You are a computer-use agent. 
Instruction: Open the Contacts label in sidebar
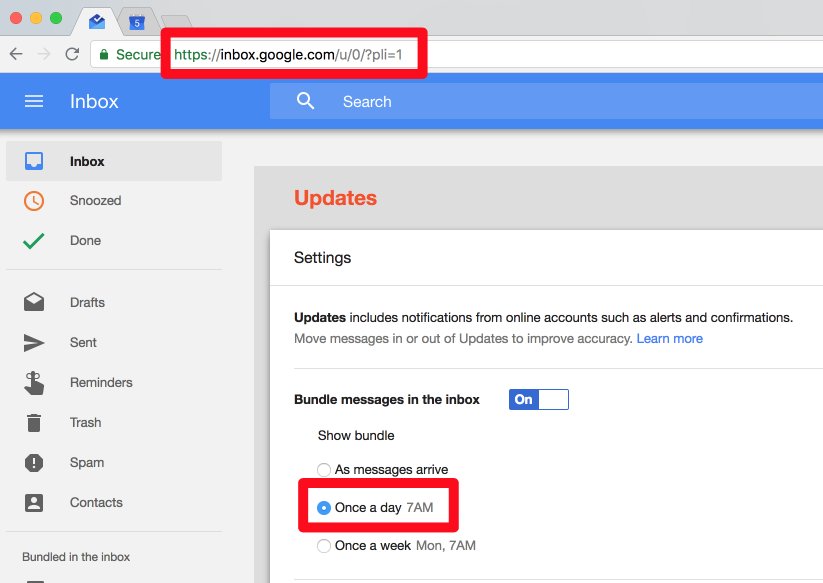click(x=96, y=502)
